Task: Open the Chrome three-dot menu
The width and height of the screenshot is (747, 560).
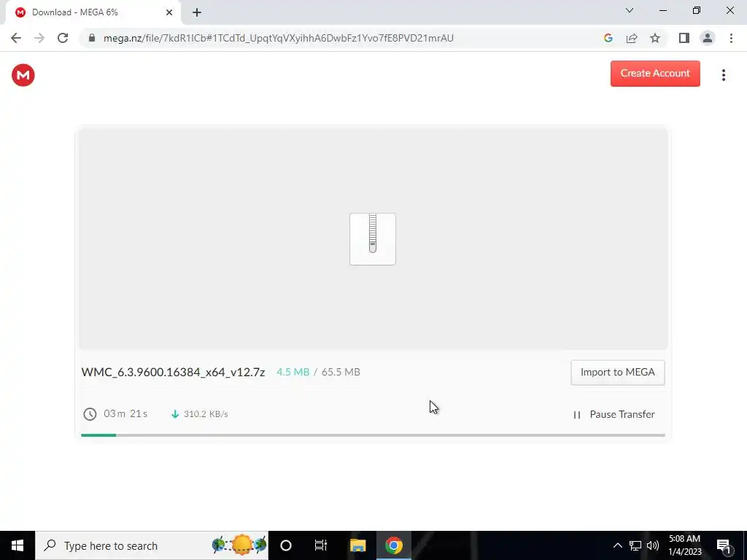Action: 731,38
